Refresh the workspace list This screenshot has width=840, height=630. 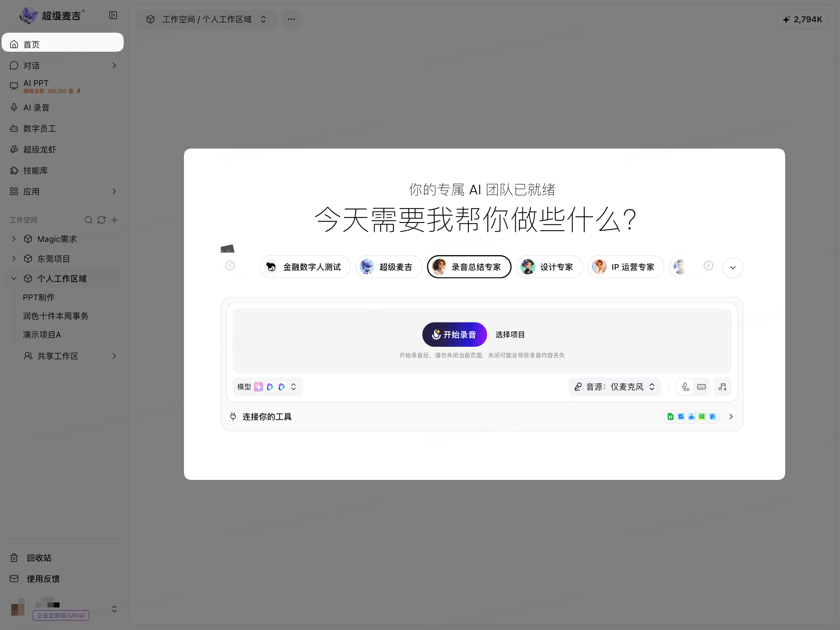click(101, 220)
